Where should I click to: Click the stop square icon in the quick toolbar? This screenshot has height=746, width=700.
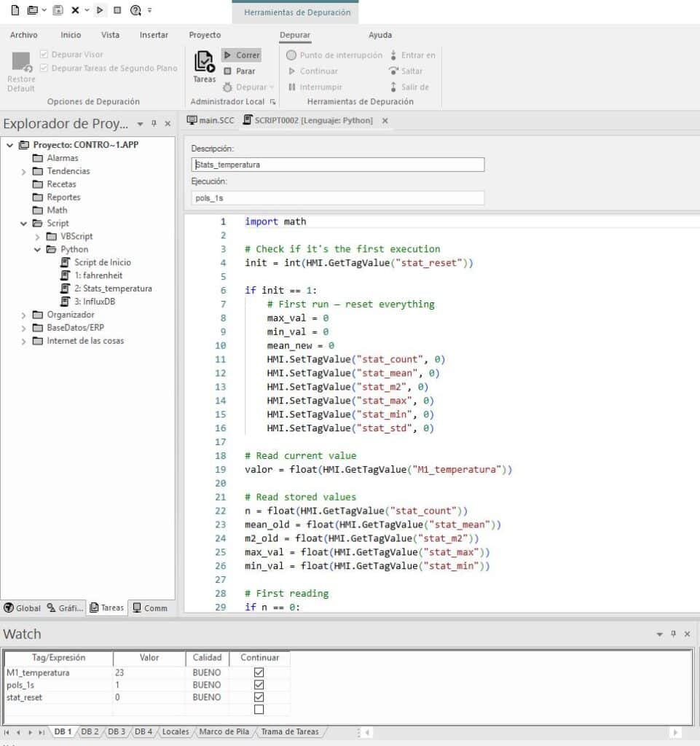coord(117,10)
